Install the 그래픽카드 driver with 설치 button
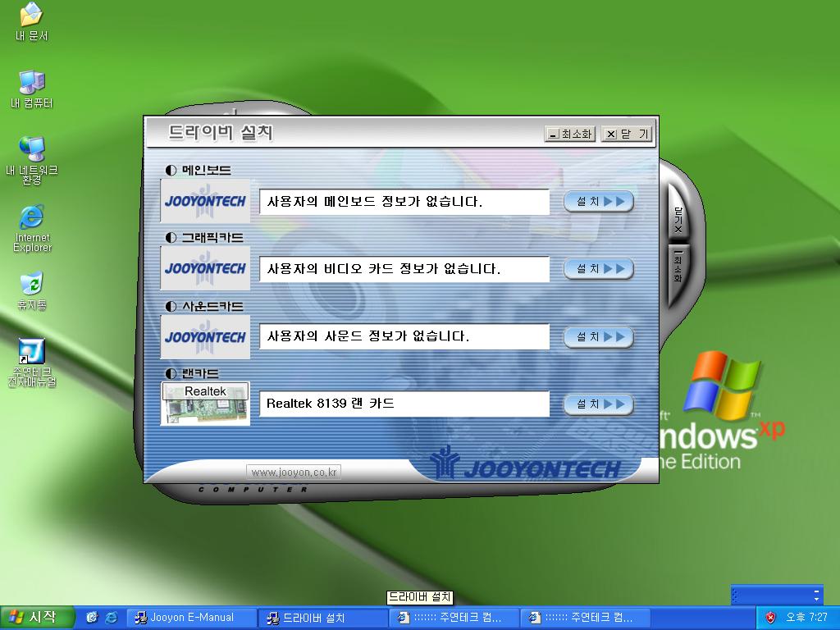Image resolution: width=840 pixels, height=630 pixels. [598, 268]
